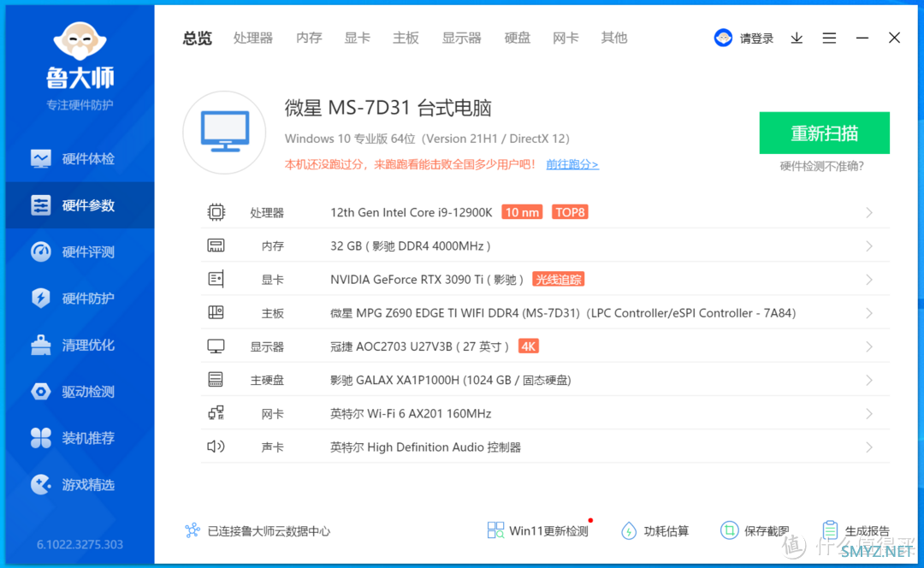Click the 主板 motherboard icon
The height and width of the screenshot is (568, 924).
tap(216, 312)
